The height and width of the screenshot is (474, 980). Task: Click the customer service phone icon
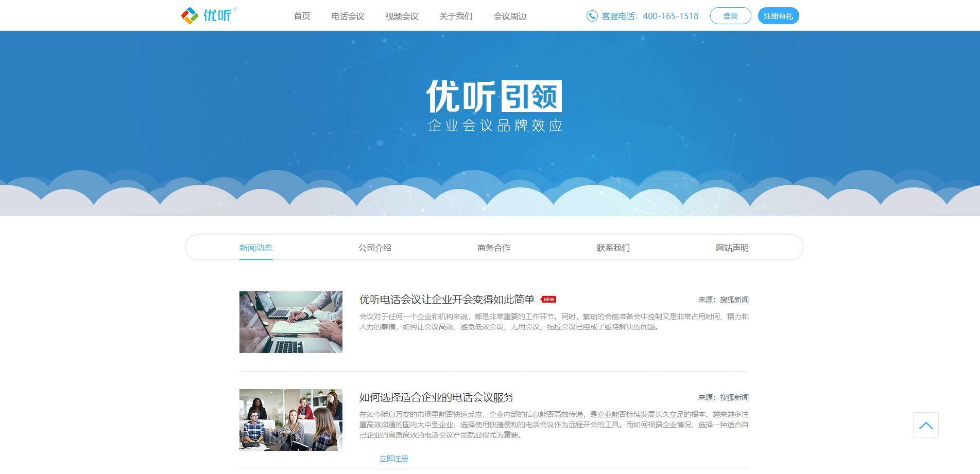tap(592, 16)
